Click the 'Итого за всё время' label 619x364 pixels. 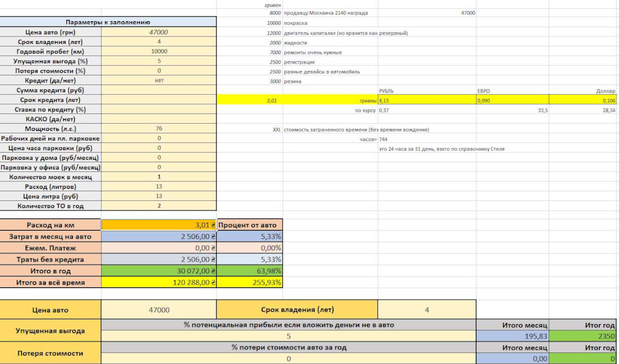pyautogui.click(x=50, y=282)
